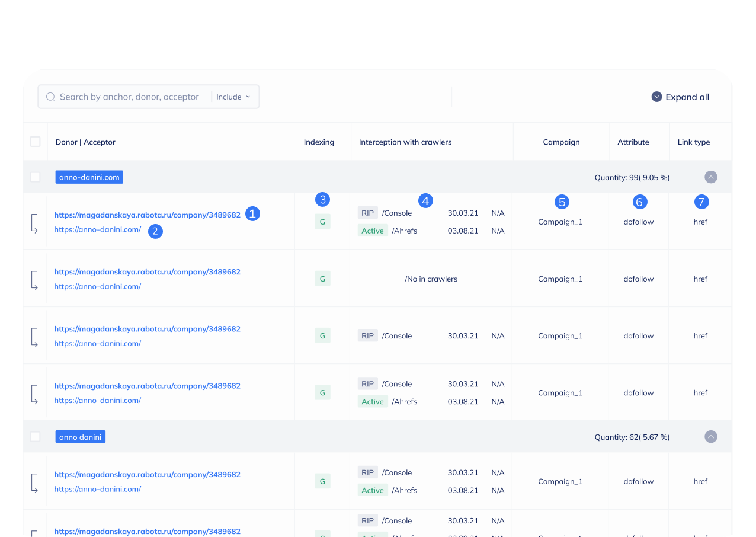756x537 pixels.
Task: Click dofollow in the No in crawlers row
Action: click(639, 279)
